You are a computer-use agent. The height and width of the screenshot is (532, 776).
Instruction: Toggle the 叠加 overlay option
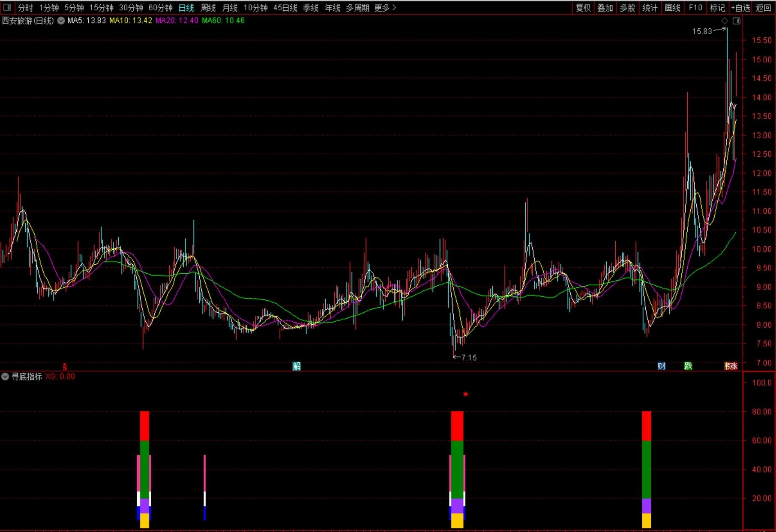[x=605, y=8]
